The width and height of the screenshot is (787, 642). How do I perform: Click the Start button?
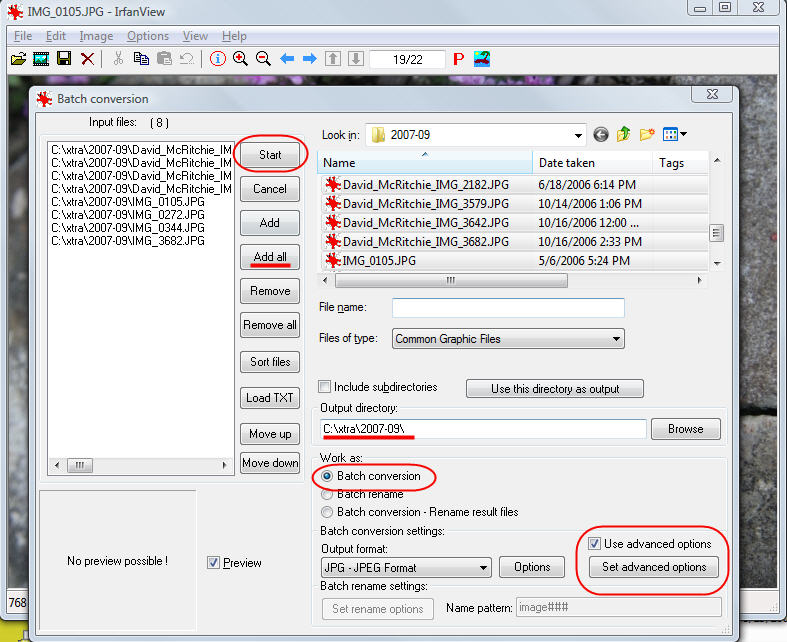pos(270,155)
